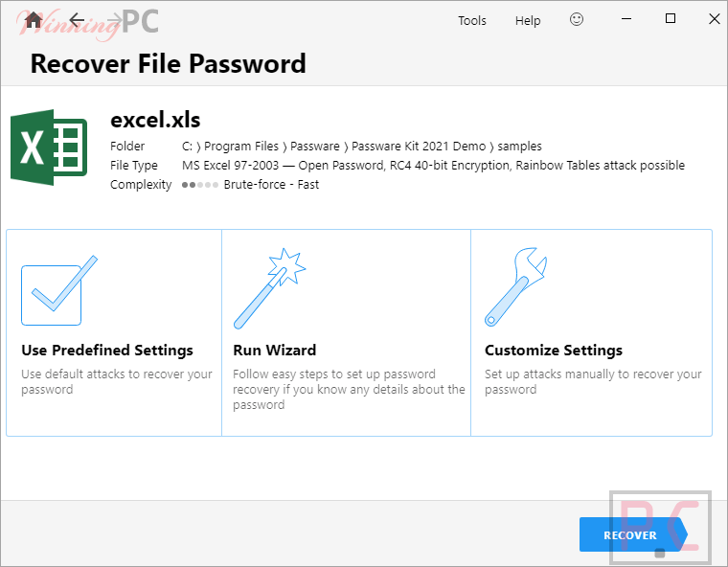Click the complexity dots indicator

200,185
